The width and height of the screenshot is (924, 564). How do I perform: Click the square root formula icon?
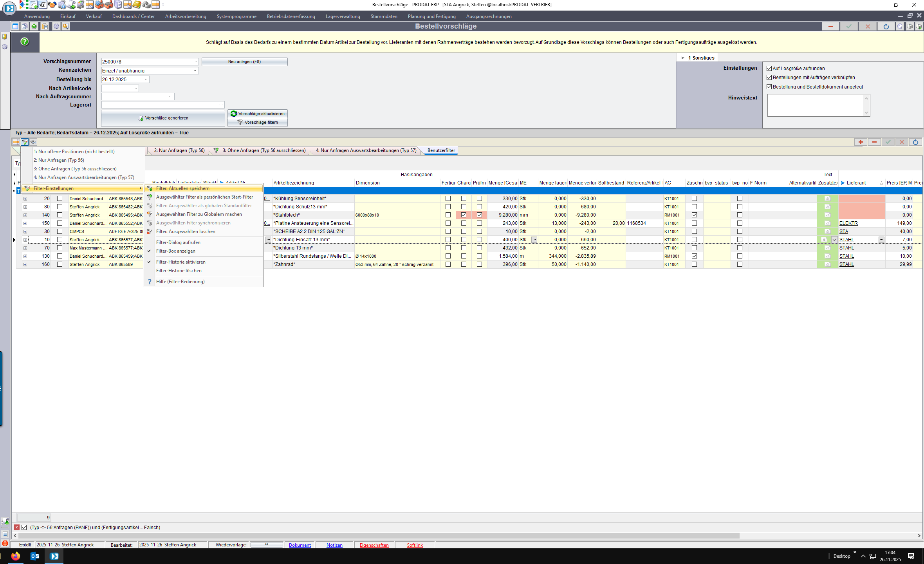click(x=43, y=5)
